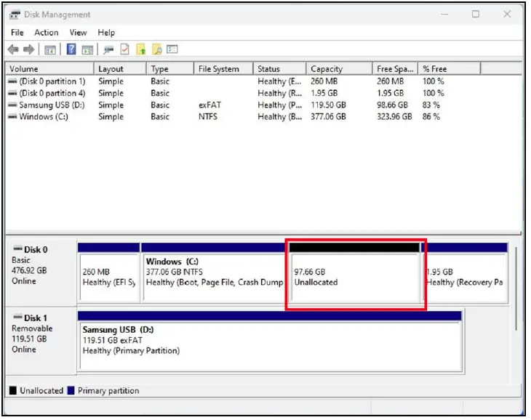The width and height of the screenshot is (531, 420).
Task: Select the Disk 1 Removable label panel
Action: pyautogui.click(x=41, y=341)
